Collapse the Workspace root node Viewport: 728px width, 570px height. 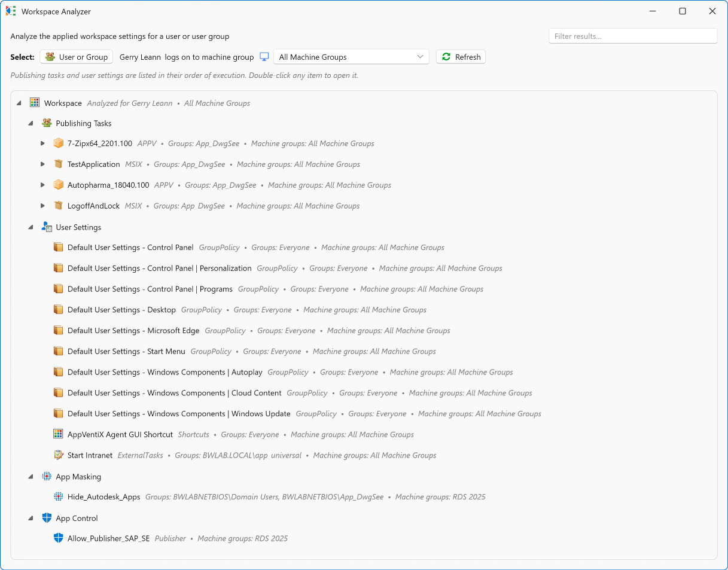point(19,103)
